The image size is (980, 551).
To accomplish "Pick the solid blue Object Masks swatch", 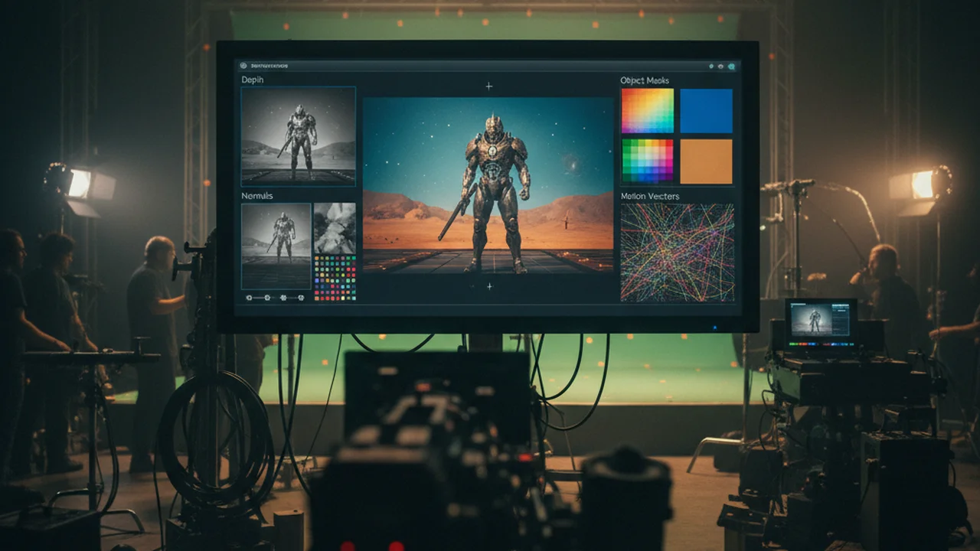I will [x=706, y=111].
